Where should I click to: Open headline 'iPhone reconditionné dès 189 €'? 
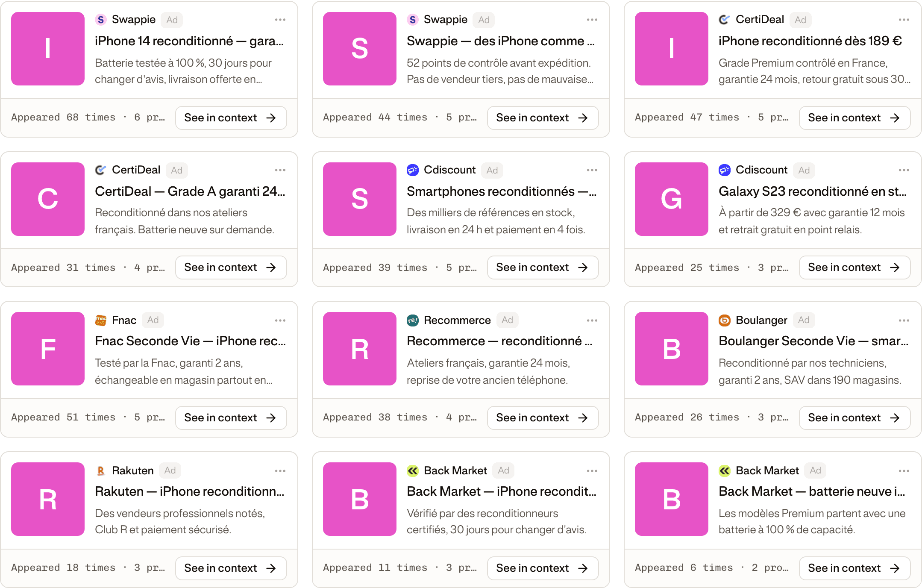tap(810, 41)
